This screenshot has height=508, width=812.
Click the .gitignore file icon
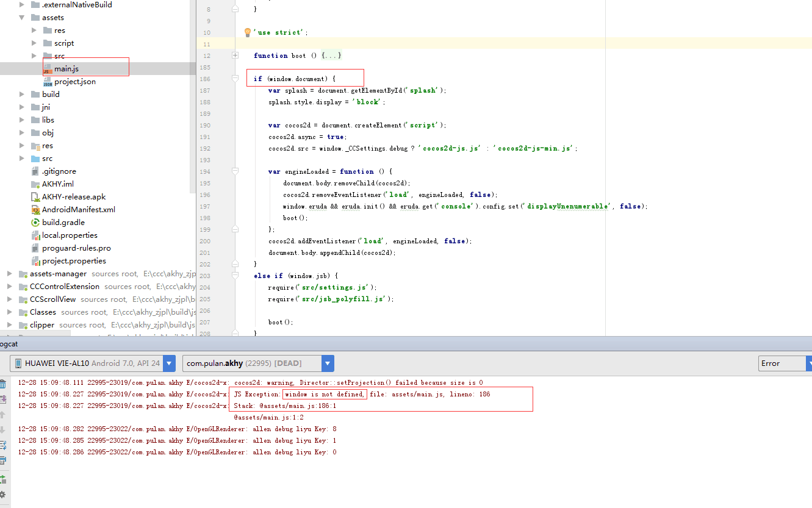pos(35,171)
